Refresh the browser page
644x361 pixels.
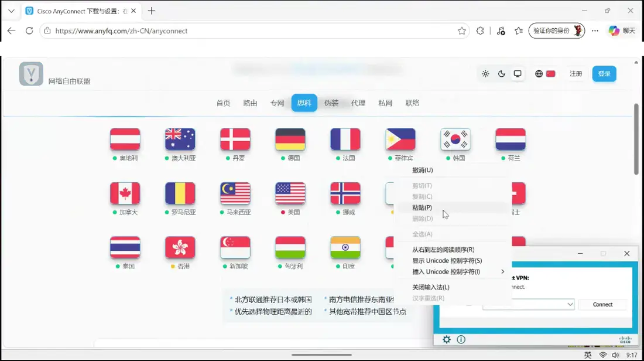point(29,31)
